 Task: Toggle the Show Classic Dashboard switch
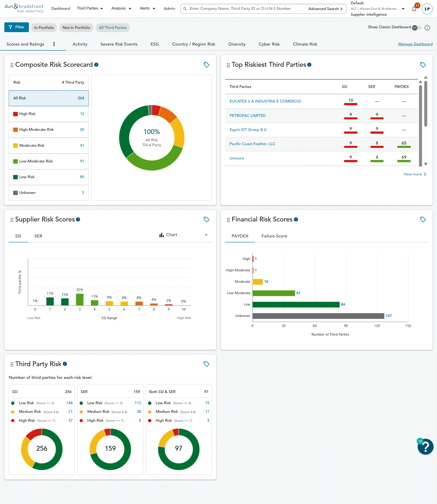[417, 28]
